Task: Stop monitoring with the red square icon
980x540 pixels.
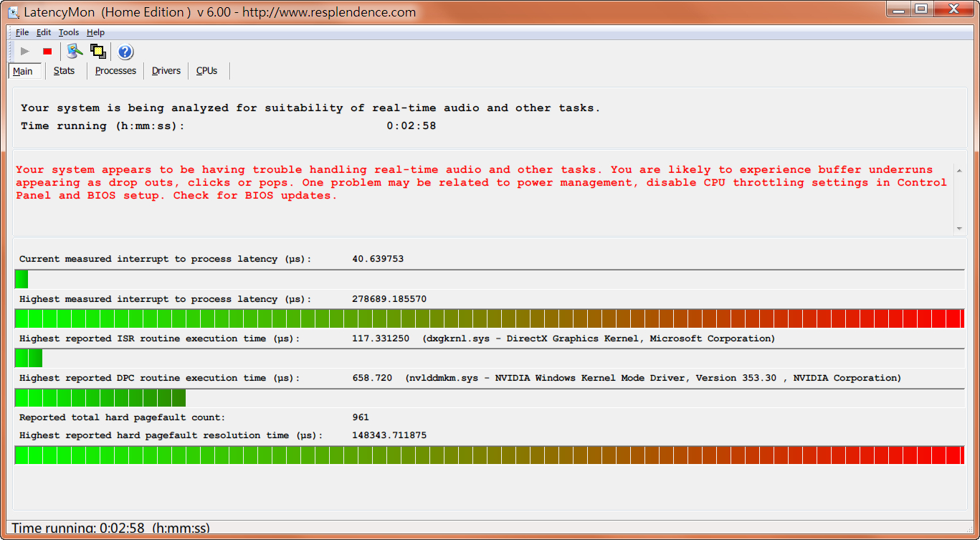Action: click(47, 52)
